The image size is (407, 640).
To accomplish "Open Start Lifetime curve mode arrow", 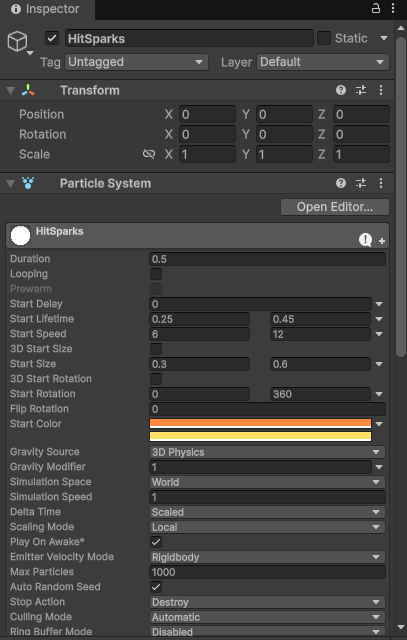I will [379, 319].
